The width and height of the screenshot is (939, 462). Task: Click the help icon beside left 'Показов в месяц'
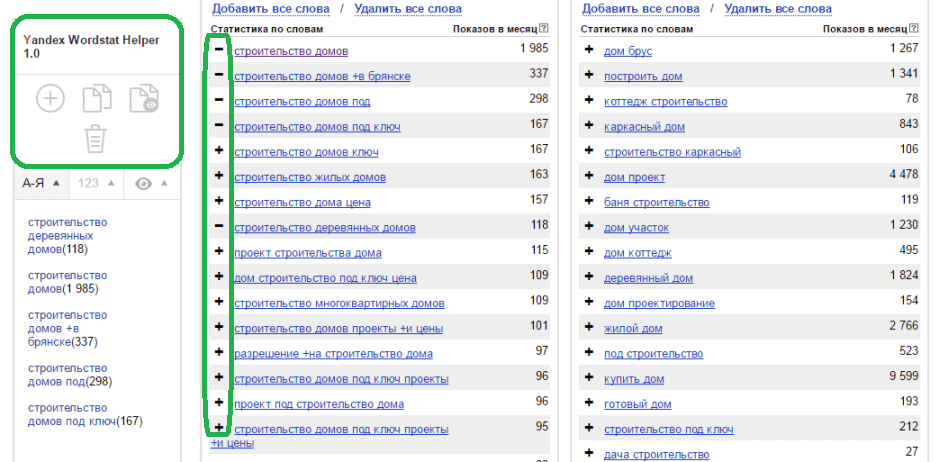(544, 28)
